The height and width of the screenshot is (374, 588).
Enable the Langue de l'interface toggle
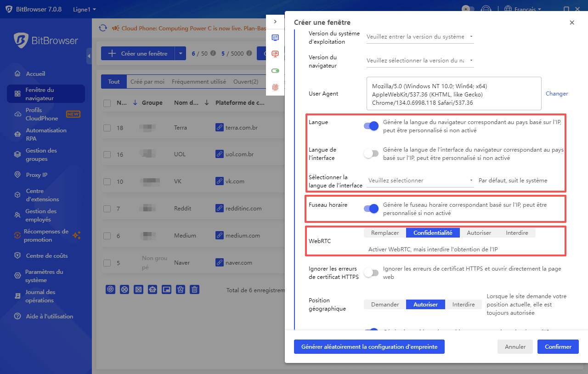click(x=370, y=153)
